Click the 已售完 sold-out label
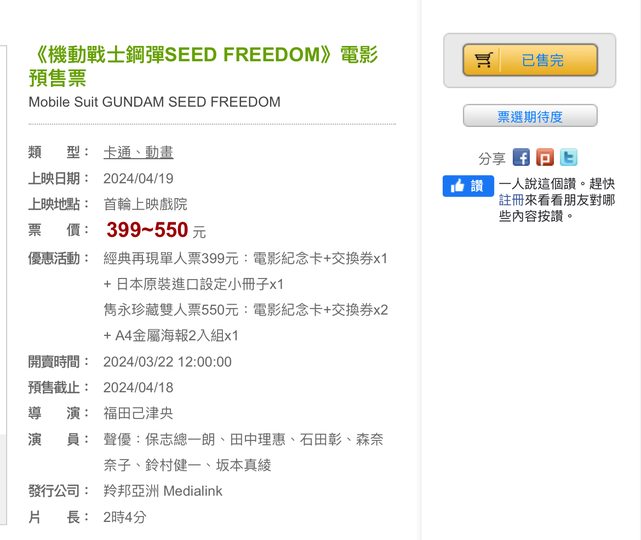Viewport: 641px width, 540px height. [x=543, y=61]
